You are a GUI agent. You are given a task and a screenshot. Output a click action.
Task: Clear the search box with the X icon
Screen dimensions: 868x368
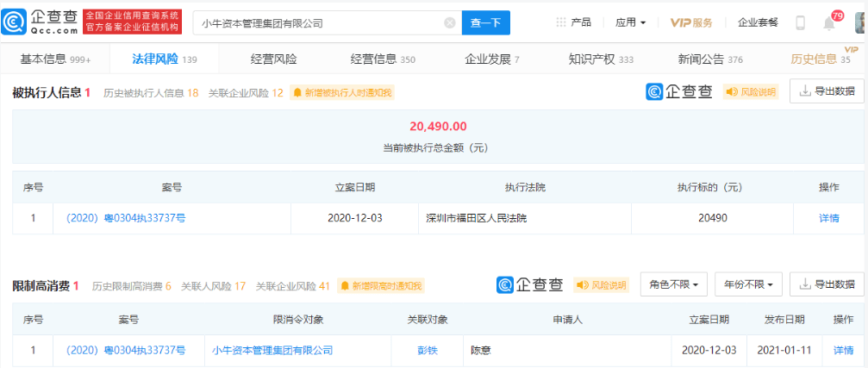click(449, 22)
